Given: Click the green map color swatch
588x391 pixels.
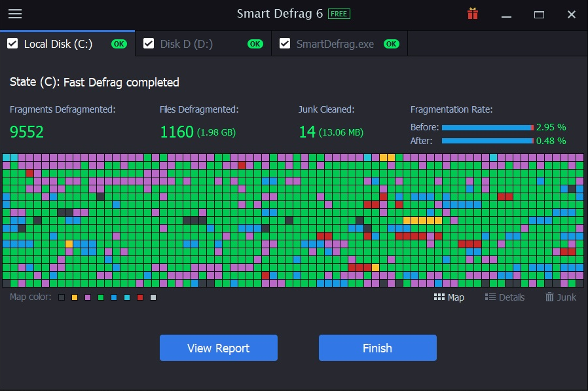Looking at the screenshot, I should (x=101, y=297).
